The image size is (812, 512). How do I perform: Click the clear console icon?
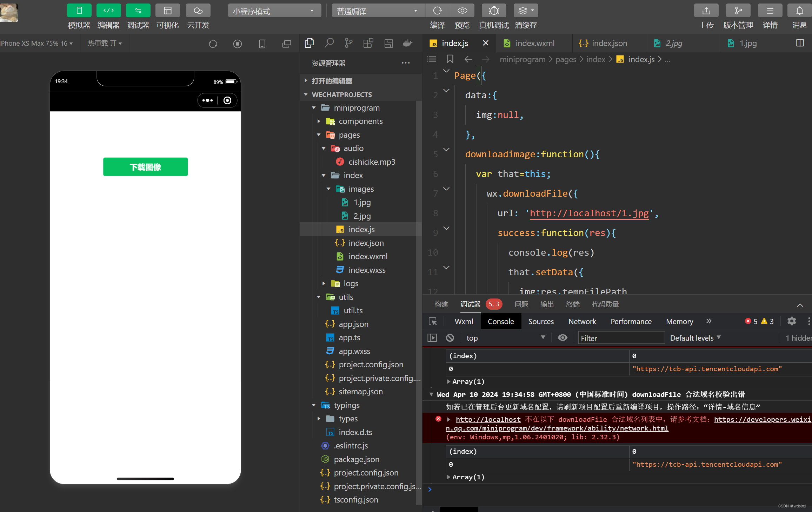click(x=450, y=338)
